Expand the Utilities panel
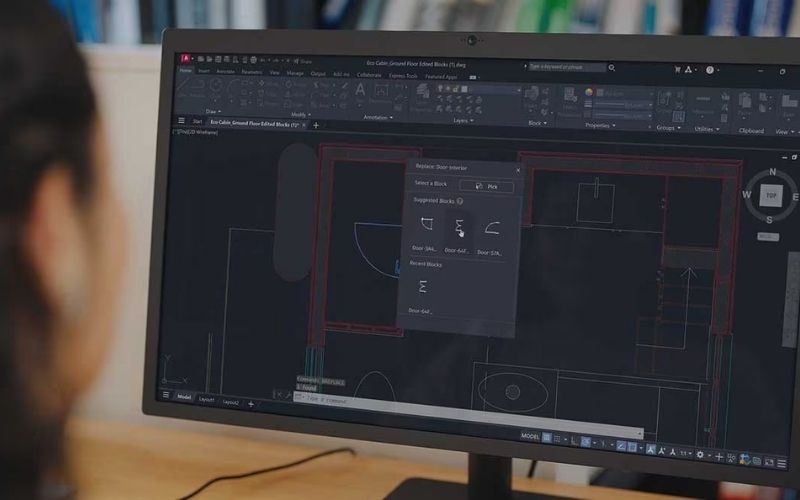Screen dimensions: 800x500 [x=707, y=129]
